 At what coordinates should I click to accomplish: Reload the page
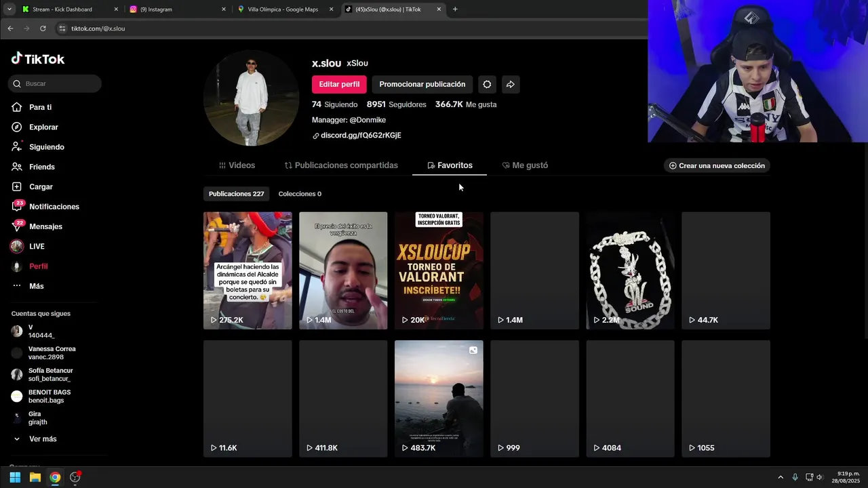43,28
